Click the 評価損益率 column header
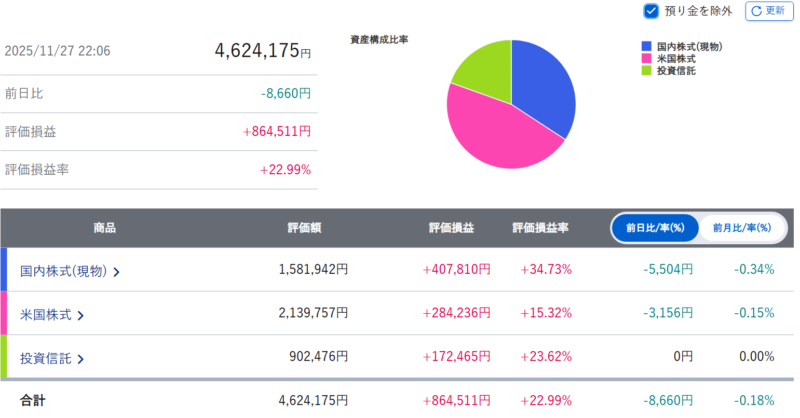800x418 pixels. 540,228
